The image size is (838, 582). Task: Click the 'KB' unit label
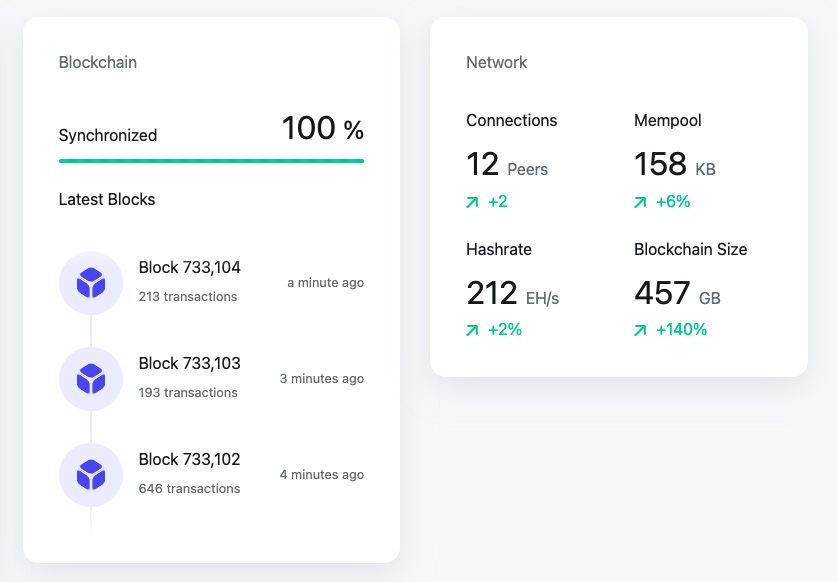pos(705,169)
